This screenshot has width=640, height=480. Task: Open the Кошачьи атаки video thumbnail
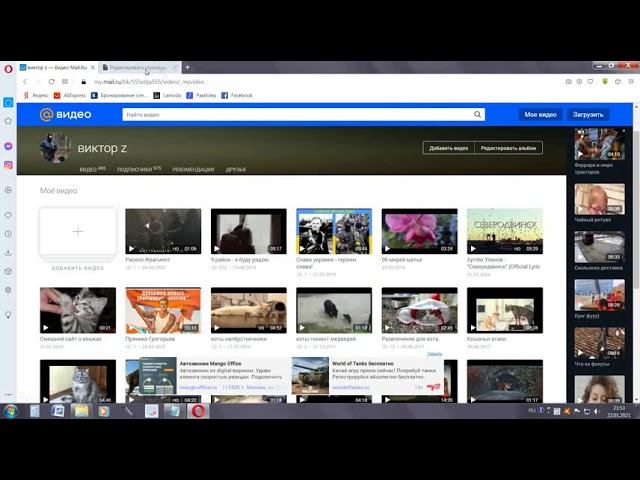pyautogui.click(x=505, y=310)
